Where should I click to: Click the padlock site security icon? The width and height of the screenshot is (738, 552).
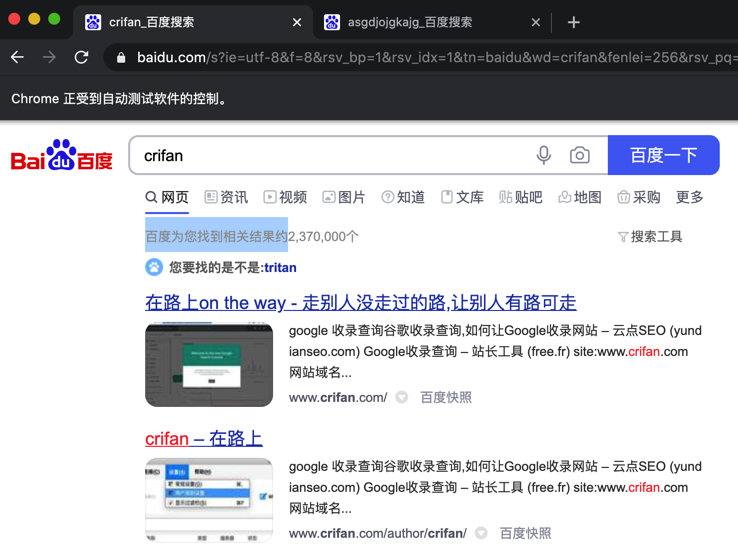click(121, 57)
